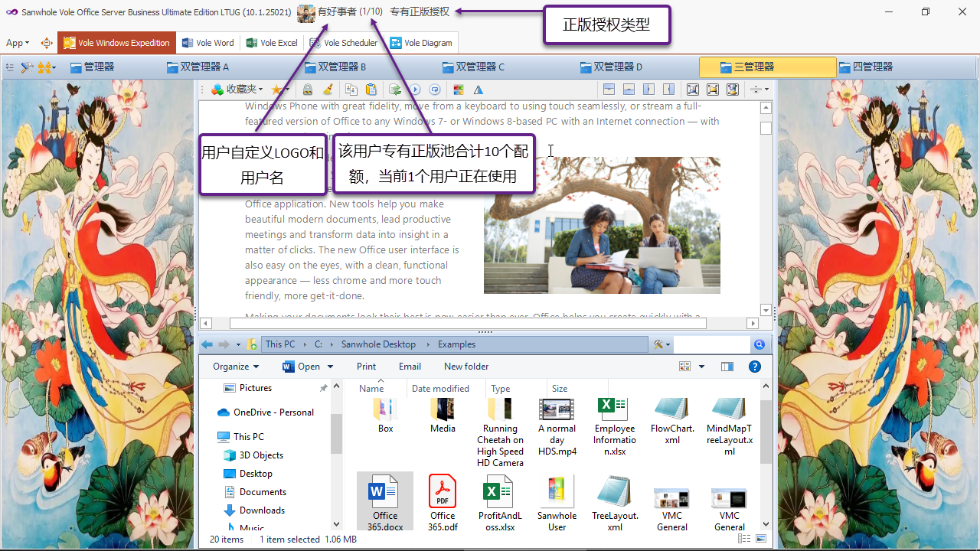Image resolution: width=980 pixels, height=551 pixels.
Task: Click the copy icon in the toolbar
Action: coord(351,90)
